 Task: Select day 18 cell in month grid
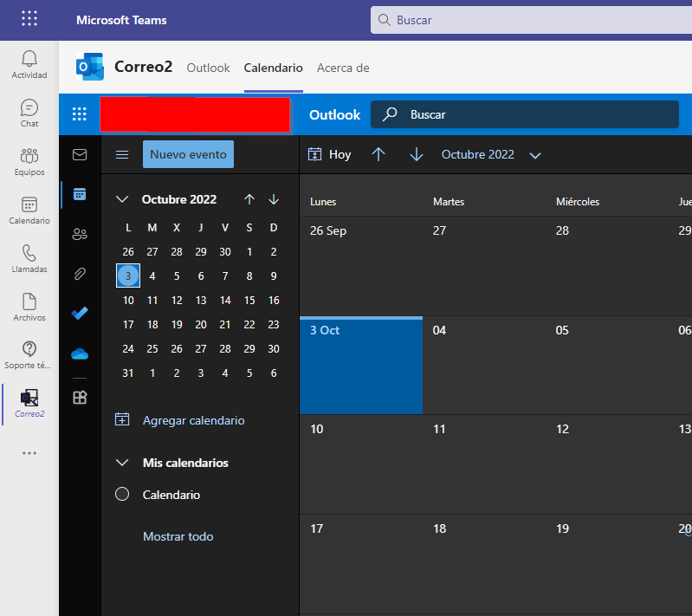click(483, 564)
